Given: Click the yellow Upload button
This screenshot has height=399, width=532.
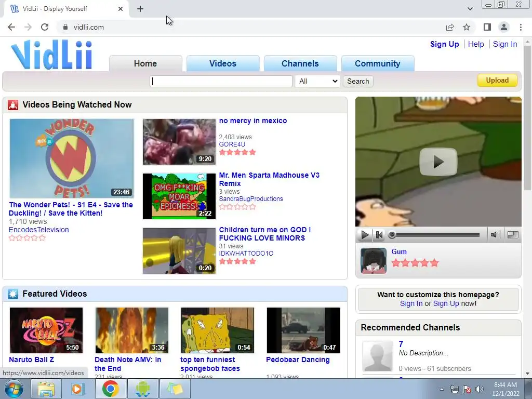Looking at the screenshot, I should point(497,81).
